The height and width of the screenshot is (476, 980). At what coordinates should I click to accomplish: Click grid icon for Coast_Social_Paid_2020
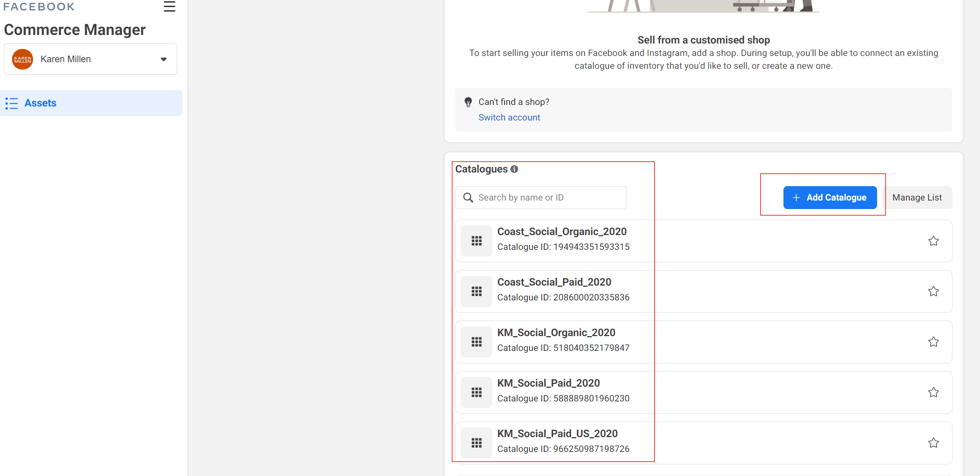tap(477, 291)
